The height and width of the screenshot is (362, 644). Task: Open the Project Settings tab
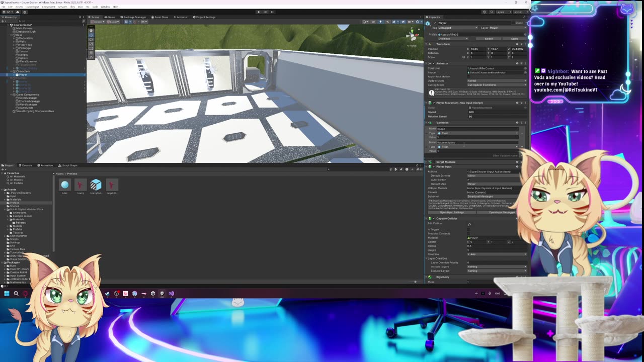click(204, 17)
